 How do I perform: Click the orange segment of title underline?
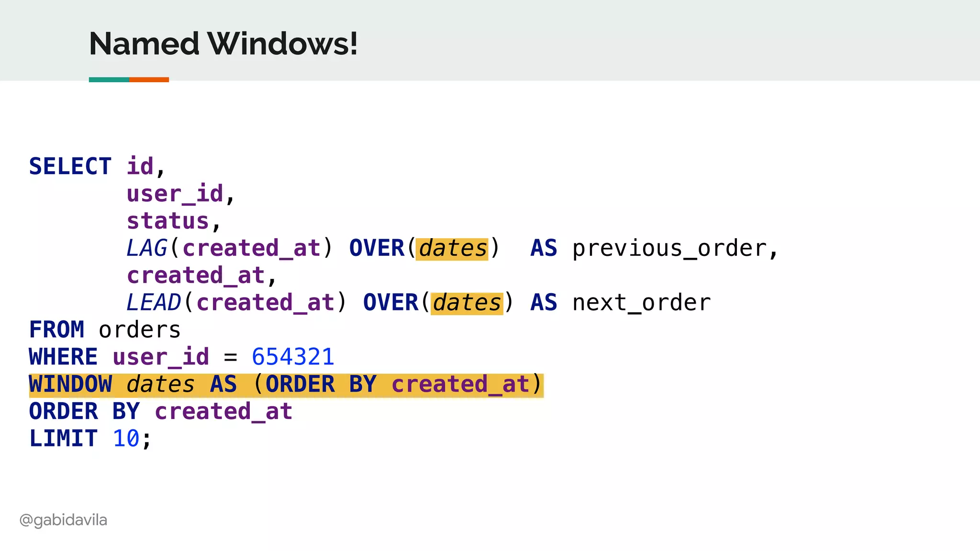pyautogui.click(x=149, y=80)
